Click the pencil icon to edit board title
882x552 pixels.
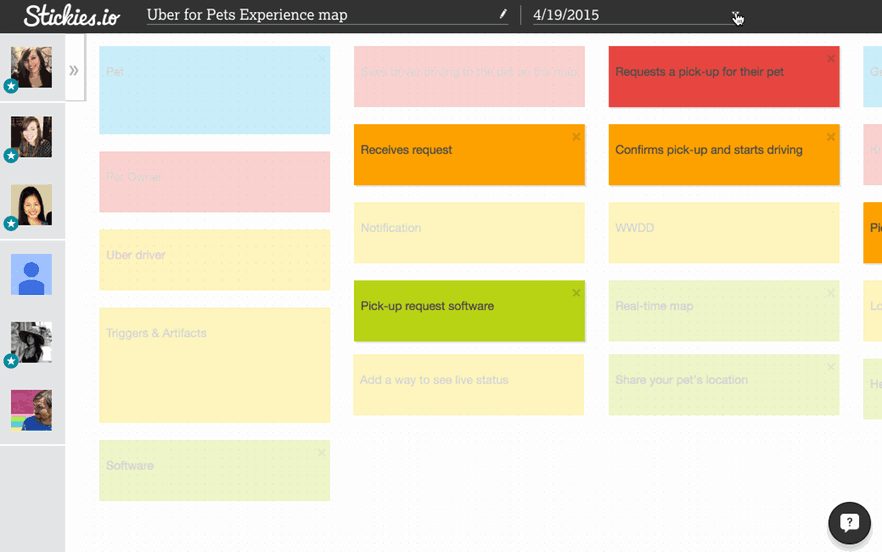point(503,15)
